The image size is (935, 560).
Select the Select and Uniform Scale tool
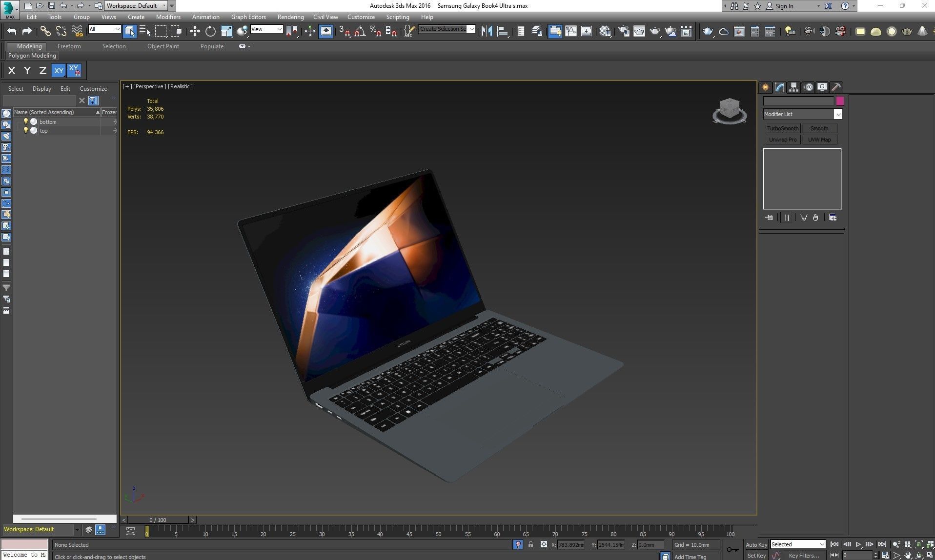(226, 31)
